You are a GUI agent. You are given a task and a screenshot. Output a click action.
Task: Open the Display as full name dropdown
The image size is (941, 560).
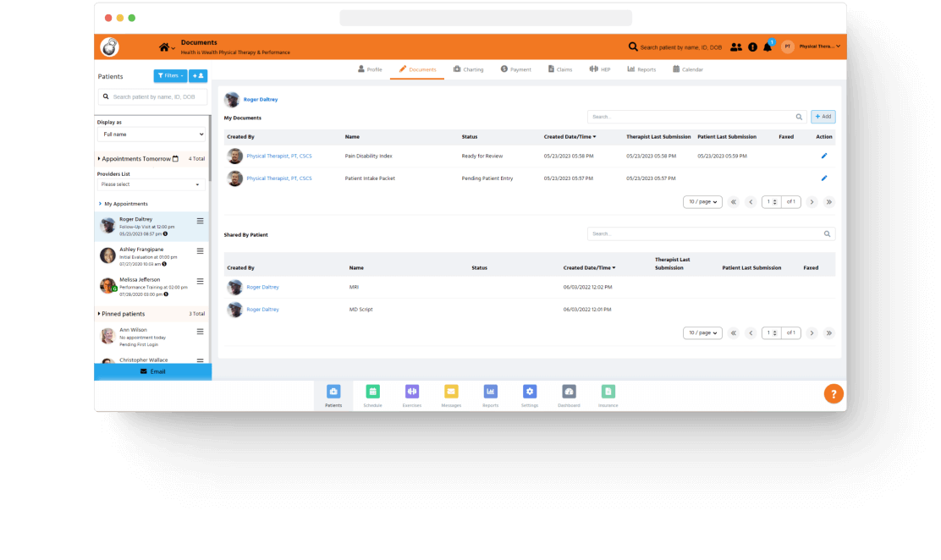click(151, 135)
